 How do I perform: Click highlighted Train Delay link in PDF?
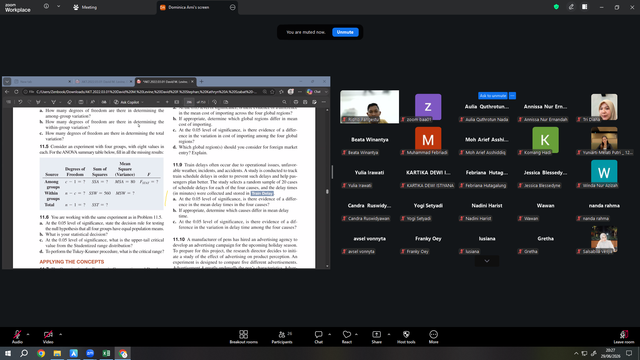click(262, 193)
